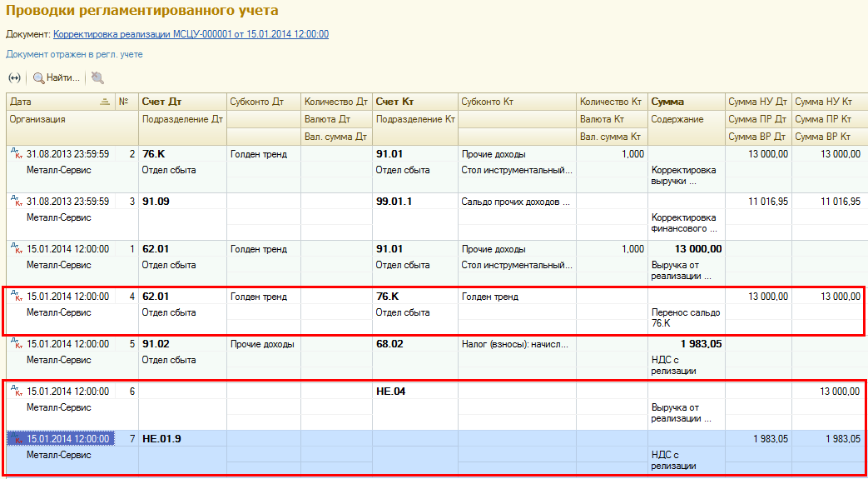The height and width of the screenshot is (479, 868).
Task: Click the Валюта Кт column header
Action: pos(613,119)
